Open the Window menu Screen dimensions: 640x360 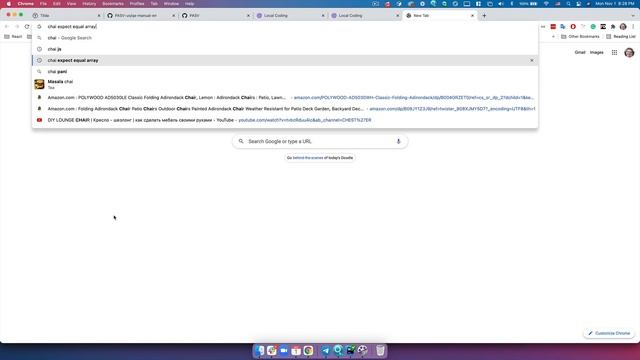tap(171, 4)
